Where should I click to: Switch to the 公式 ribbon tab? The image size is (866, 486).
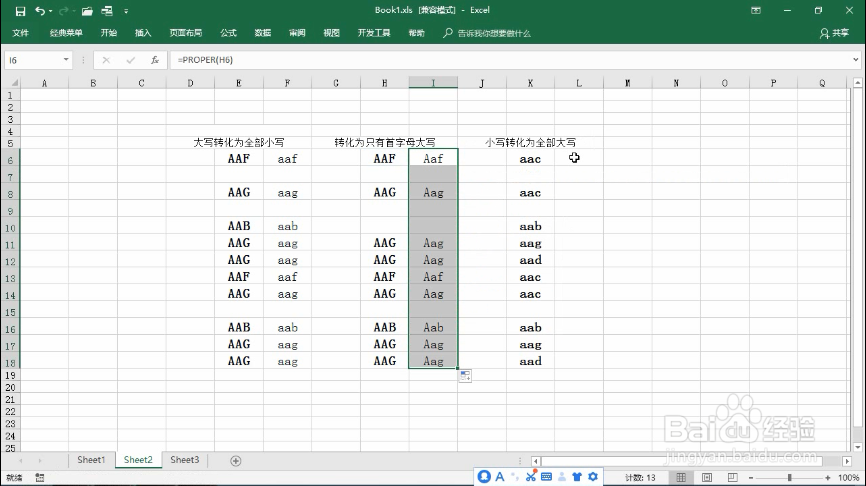pos(228,33)
